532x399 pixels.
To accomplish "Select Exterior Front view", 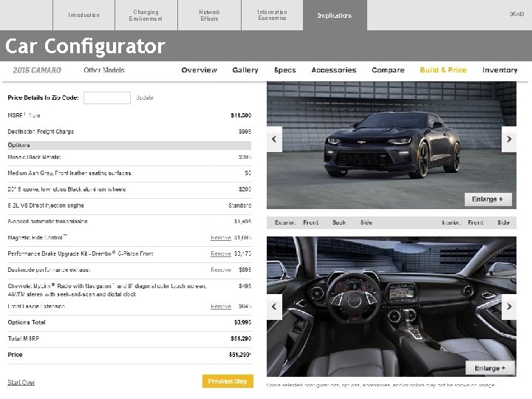I will click(311, 222).
